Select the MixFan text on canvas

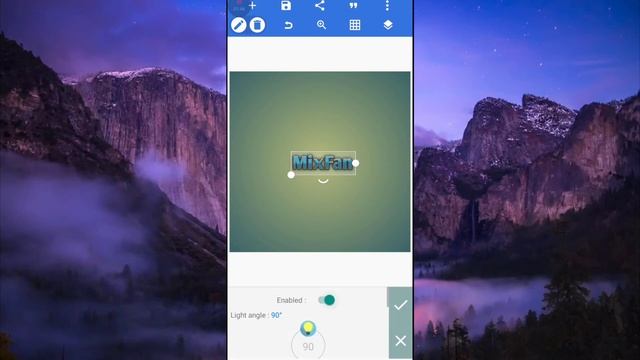(x=322, y=163)
